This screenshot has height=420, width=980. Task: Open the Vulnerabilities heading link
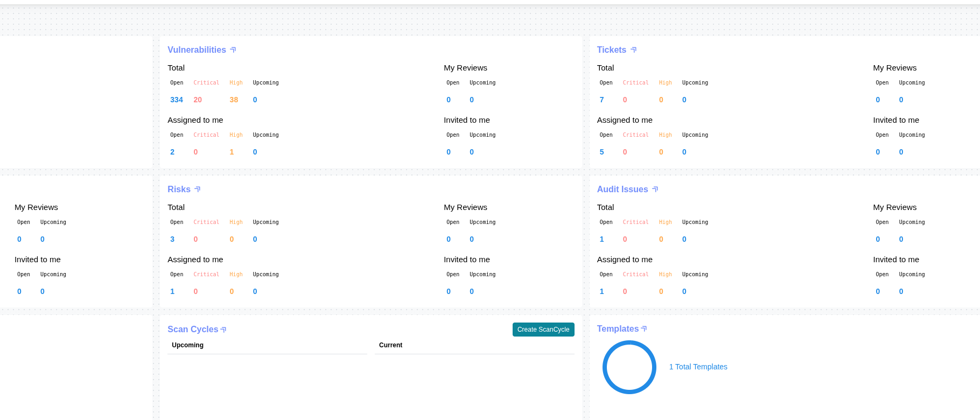(x=197, y=50)
